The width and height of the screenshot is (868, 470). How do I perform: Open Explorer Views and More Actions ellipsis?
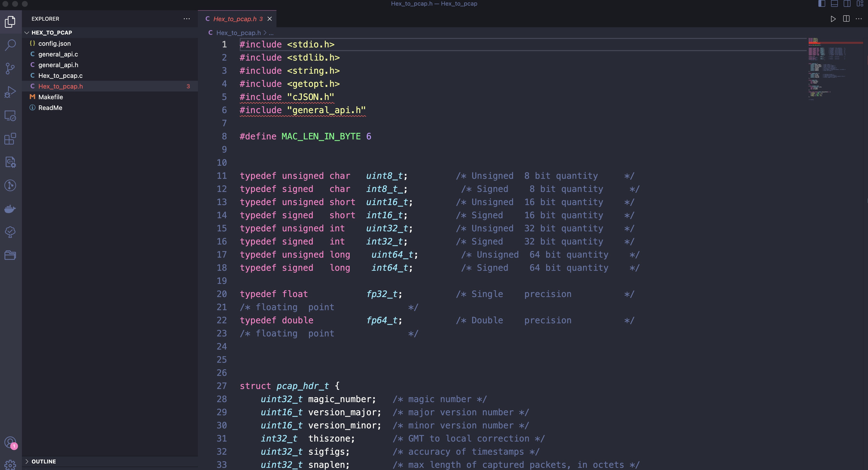[187, 19]
